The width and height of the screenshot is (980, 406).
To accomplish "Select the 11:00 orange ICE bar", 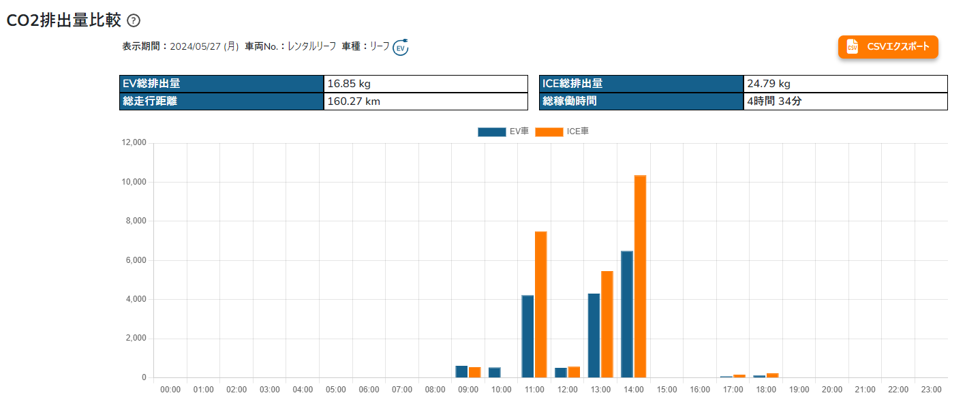I will point(541,304).
